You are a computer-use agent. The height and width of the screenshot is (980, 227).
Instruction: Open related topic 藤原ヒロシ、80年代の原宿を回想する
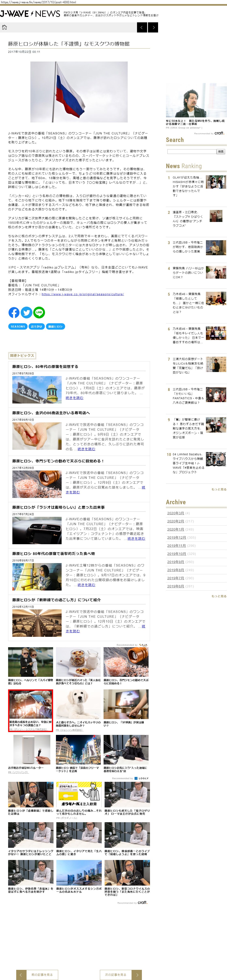(x=45, y=367)
